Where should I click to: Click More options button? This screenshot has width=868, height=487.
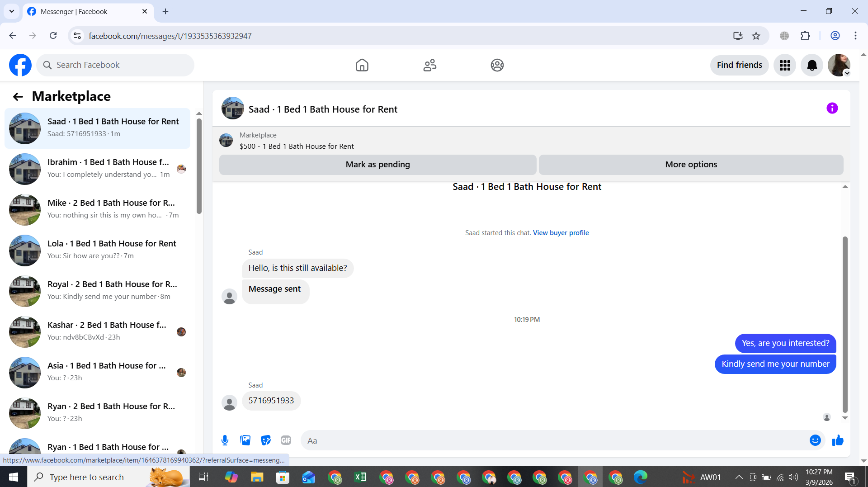pyautogui.click(x=691, y=165)
